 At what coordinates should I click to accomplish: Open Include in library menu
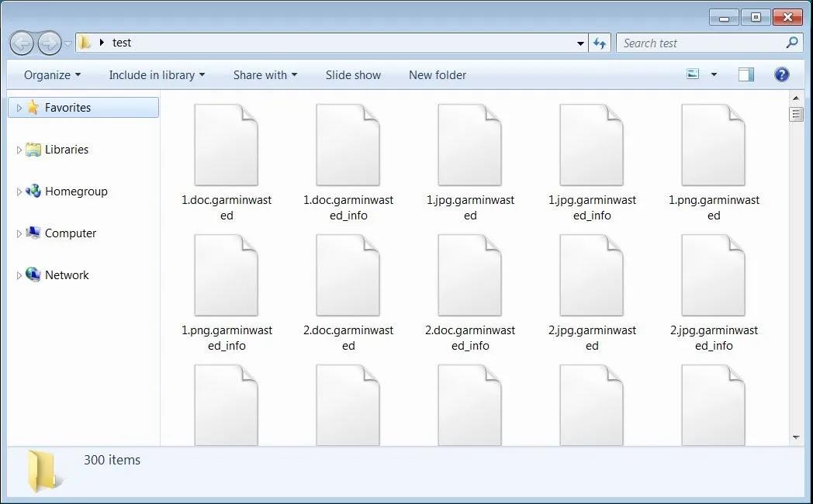pos(157,75)
